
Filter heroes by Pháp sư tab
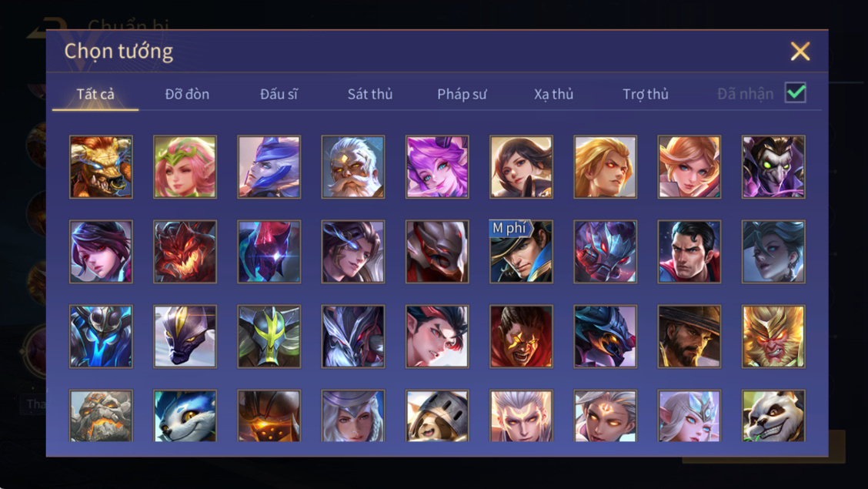click(x=462, y=94)
